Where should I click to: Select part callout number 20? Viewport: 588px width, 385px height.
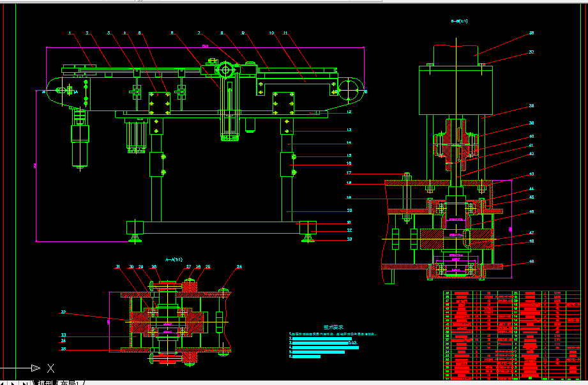point(349,210)
